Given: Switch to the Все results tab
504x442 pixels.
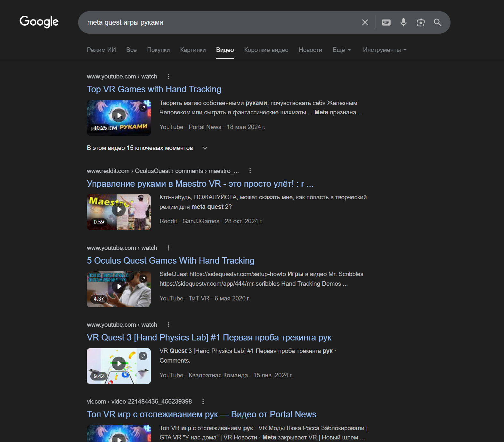Looking at the screenshot, I should point(131,50).
